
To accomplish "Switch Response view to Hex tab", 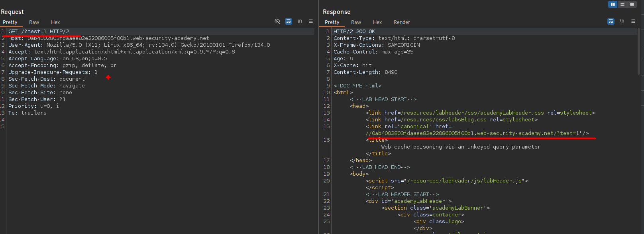I will pos(377,22).
